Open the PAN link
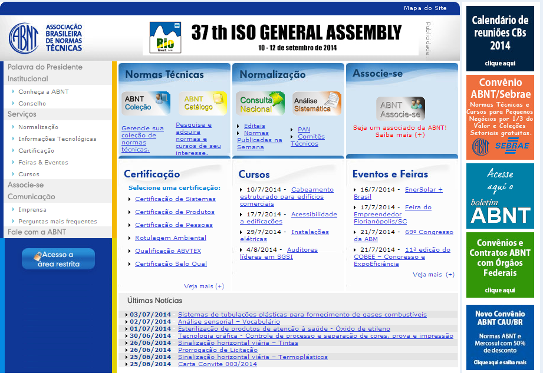 pyautogui.click(x=304, y=130)
